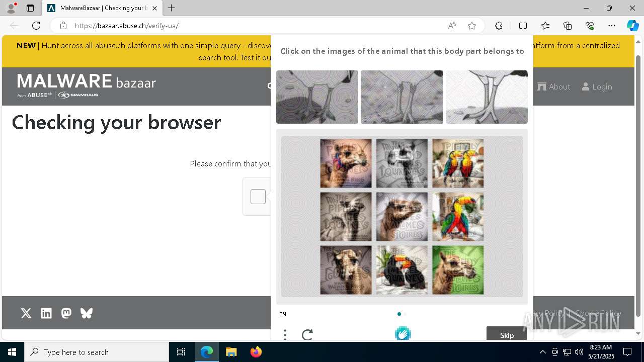Change captcha language from EN
Viewport: 644px width, 362px height.
pyautogui.click(x=283, y=314)
